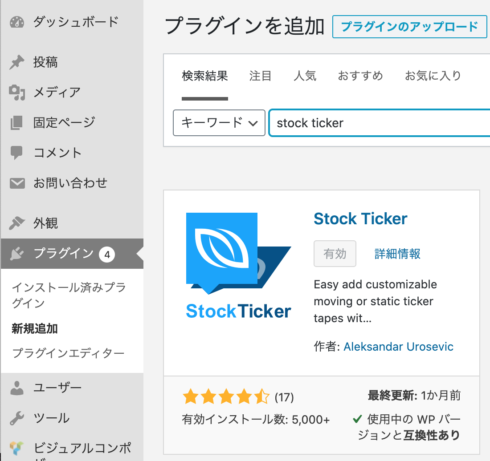The width and height of the screenshot is (490, 461).
Task: Click the envelope icon for お問い合わせ
Action: tap(17, 183)
